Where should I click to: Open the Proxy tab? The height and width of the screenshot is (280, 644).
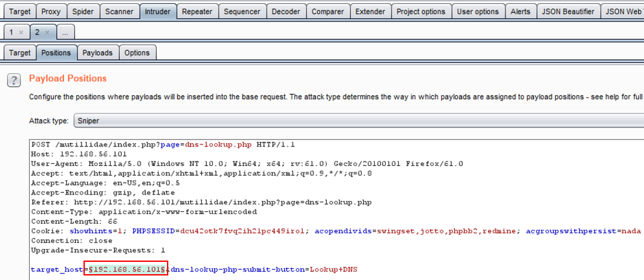point(51,12)
